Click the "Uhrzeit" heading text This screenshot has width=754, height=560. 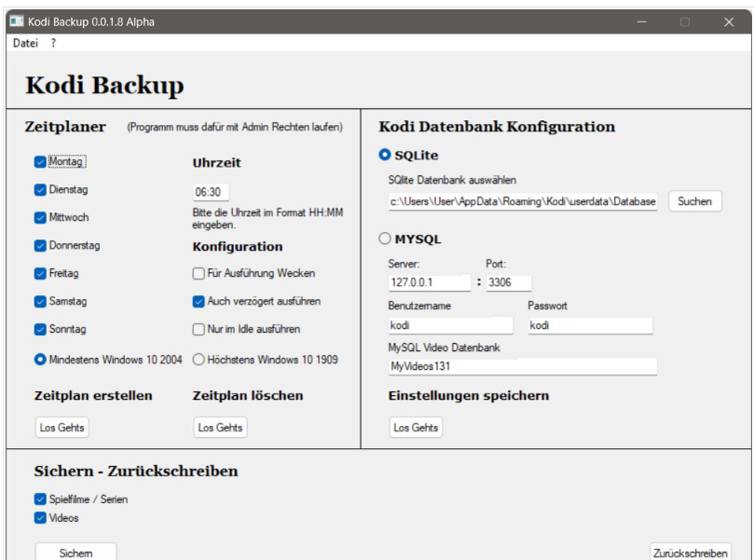point(217,162)
